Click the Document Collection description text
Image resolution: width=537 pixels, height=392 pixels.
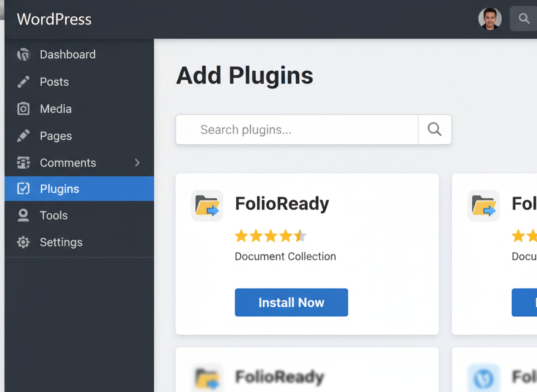point(285,256)
